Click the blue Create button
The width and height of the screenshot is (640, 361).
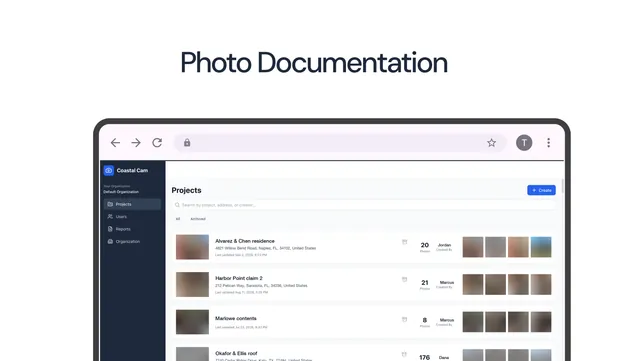pos(541,190)
